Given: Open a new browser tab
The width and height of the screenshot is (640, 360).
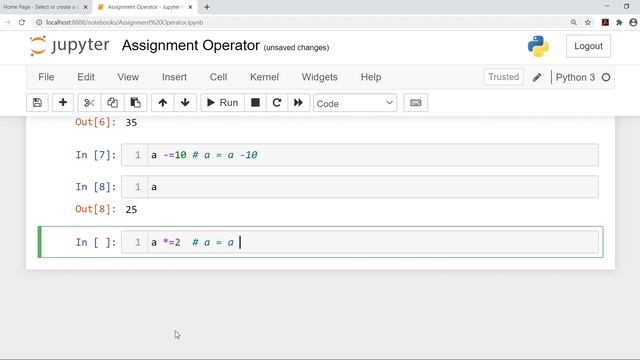Looking at the screenshot, I should click(207, 7).
